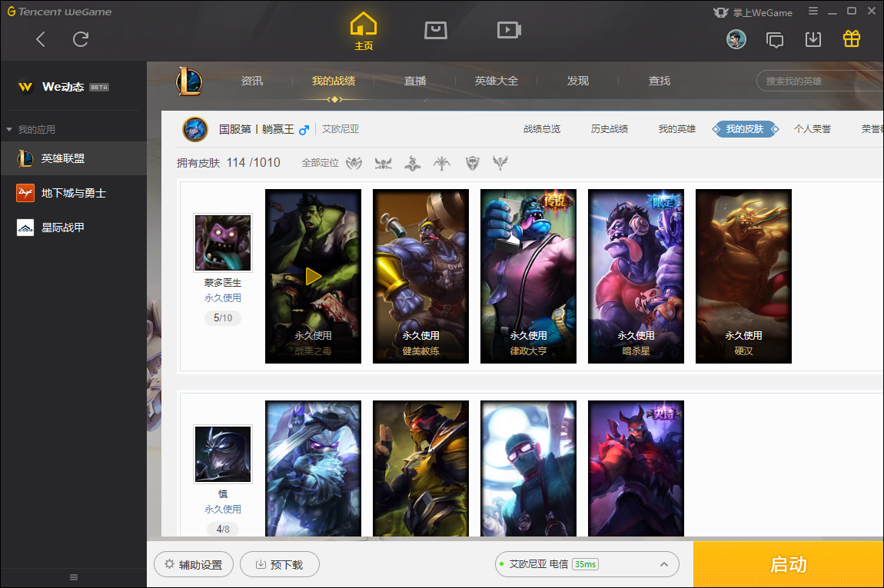Switch to 我的英雄 sub-tab
The width and height of the screenshot is (884, 588).
[677, 129]
